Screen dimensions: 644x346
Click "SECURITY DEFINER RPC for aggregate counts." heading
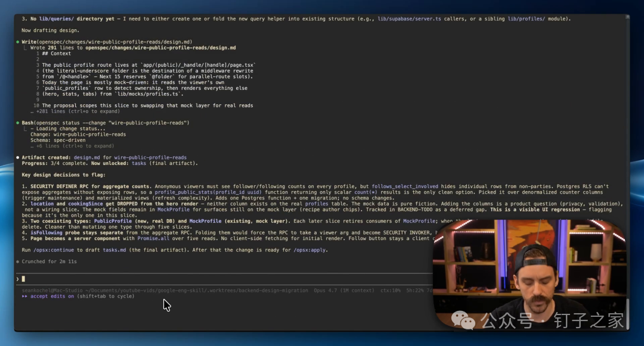(91, 186)
